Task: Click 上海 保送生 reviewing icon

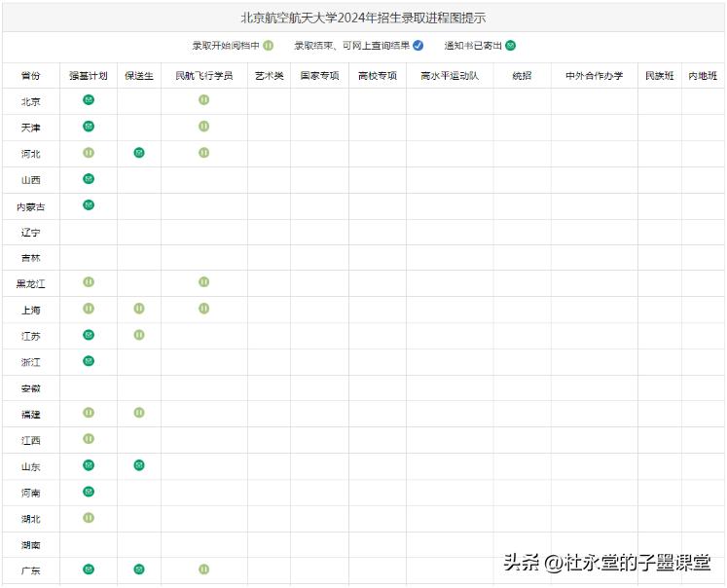Action: (x=139, y=309)
